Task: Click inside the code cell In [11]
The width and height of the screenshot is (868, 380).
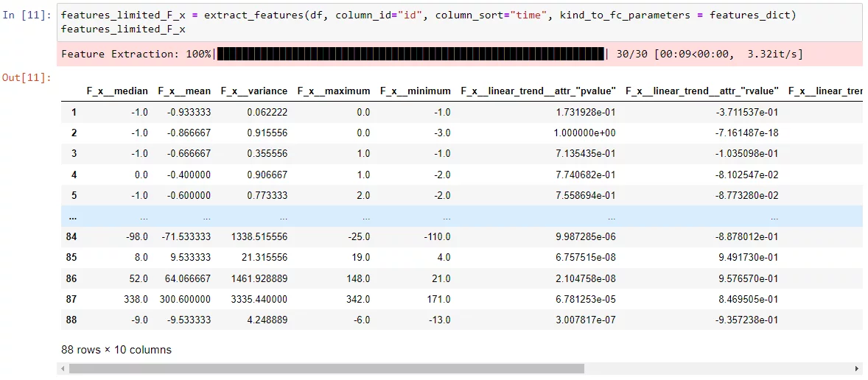Action: click(x=459, y=22)
